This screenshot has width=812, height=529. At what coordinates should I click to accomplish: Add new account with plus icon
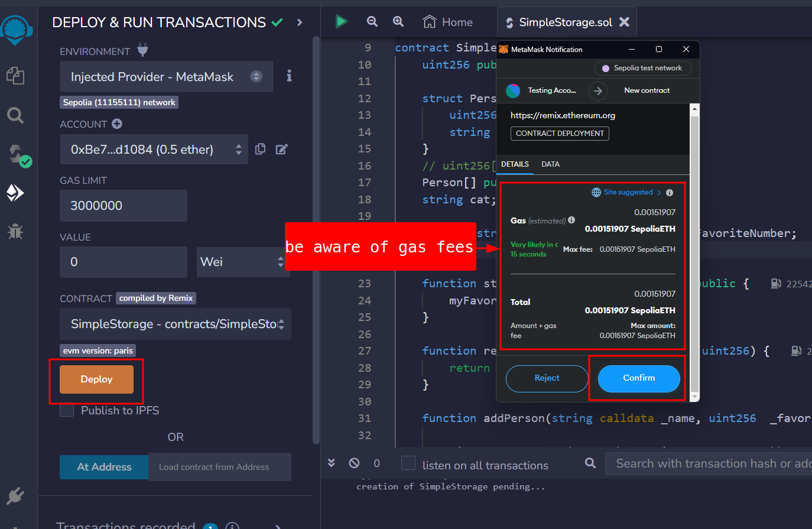(x=117, y=124)
